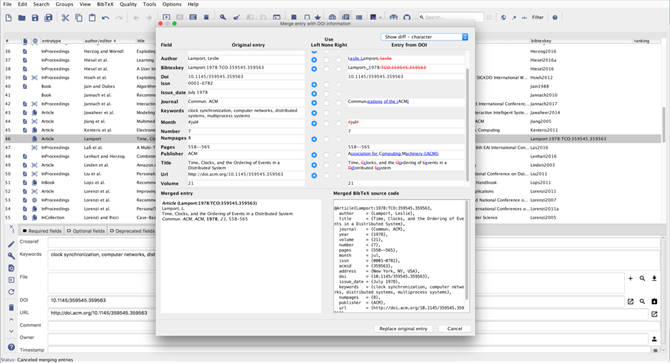Screen dimensions: 670x363
Task: Open the BibTeX menu
Action: tap(105, 4)
